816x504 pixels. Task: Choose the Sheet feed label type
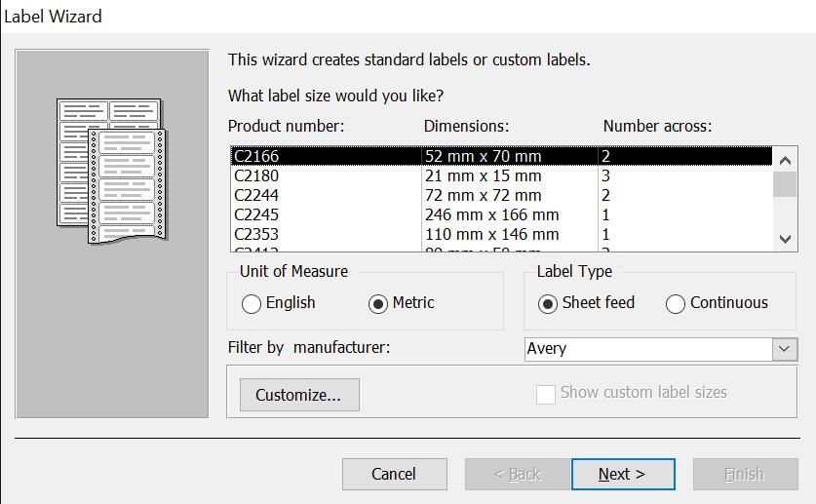coord(548,303)
